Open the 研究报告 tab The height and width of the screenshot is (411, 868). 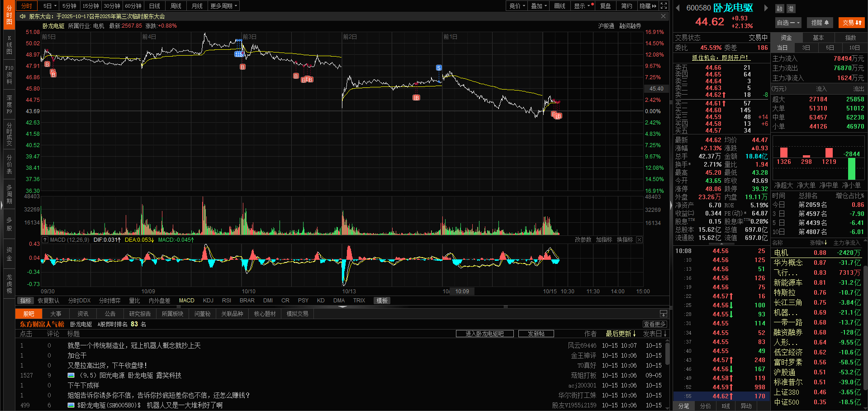click(x=140, y=314)
